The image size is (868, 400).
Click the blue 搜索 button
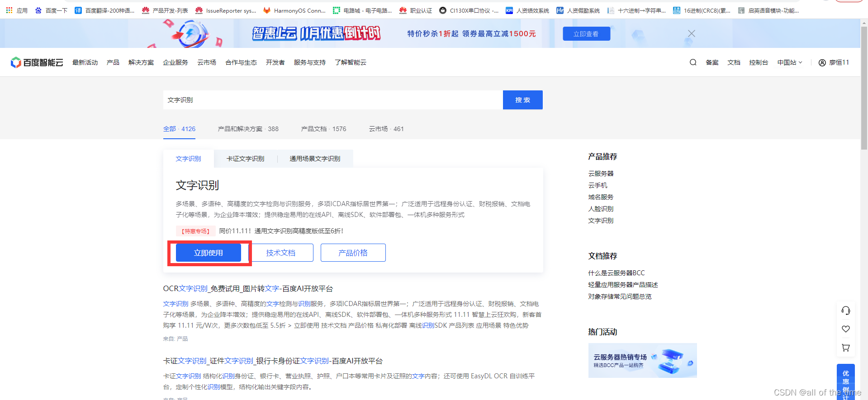523,100
